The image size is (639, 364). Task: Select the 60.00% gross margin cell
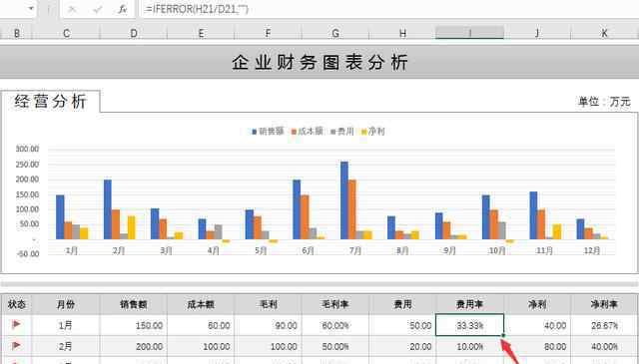pos(335,325)
